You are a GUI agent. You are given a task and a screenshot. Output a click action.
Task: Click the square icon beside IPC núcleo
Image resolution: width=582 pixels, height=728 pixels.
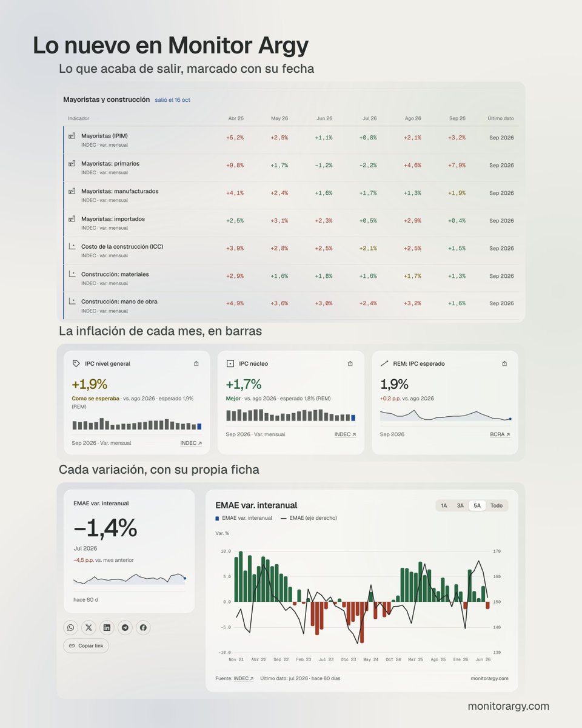pos(230,363)
